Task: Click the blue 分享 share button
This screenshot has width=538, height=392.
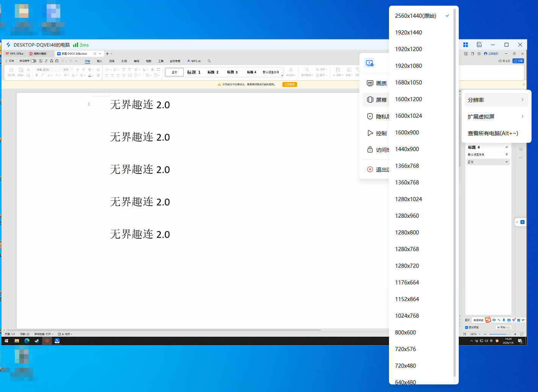Action: pyautogui.click(x=518, y=61)
